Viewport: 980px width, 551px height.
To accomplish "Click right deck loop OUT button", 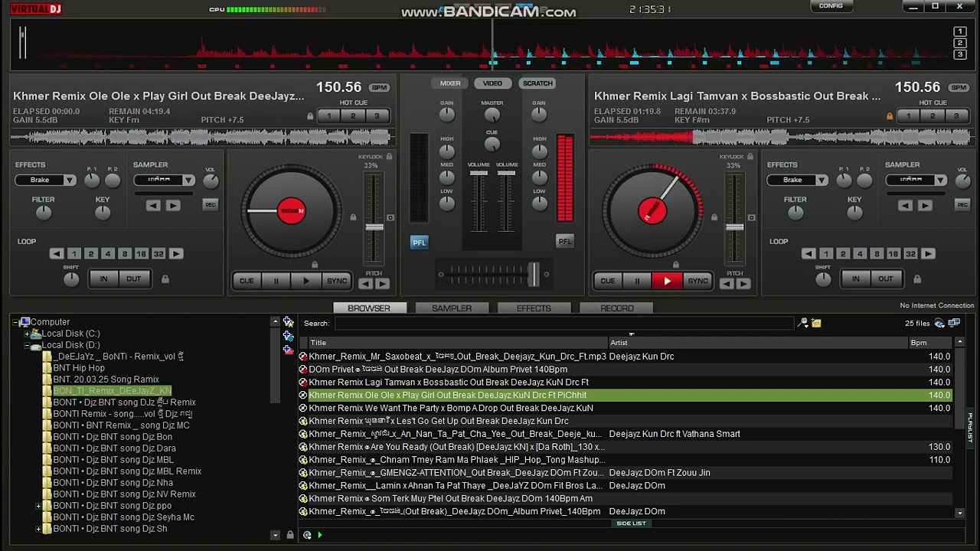I will tap(886, 279).
